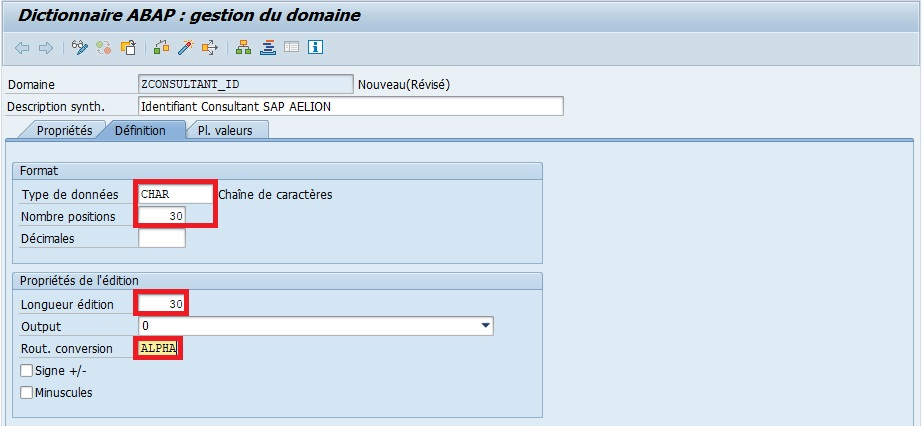Enable the Signe +/- checkbox
The height and width of the screenshot is (426, 922).
pos(27,371)
